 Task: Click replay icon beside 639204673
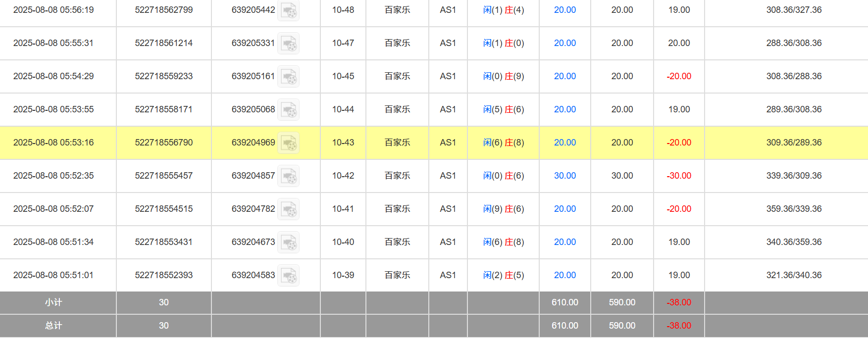[288, 243]
